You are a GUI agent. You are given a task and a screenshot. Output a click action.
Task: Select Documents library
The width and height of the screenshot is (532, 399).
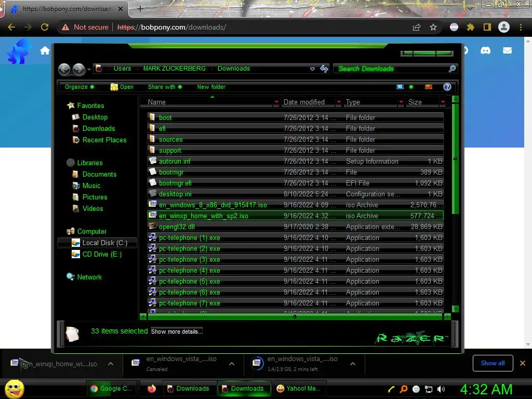coord(95,174)
